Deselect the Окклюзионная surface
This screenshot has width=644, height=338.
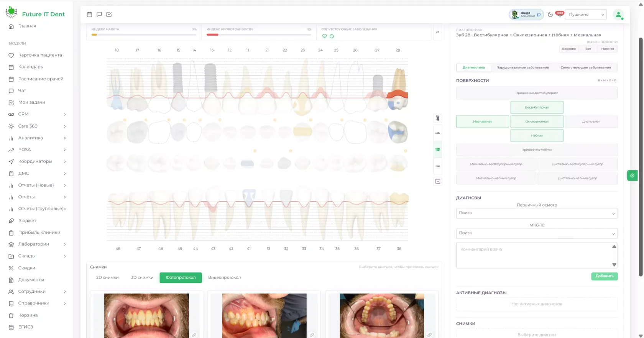(x=537, y=121)
